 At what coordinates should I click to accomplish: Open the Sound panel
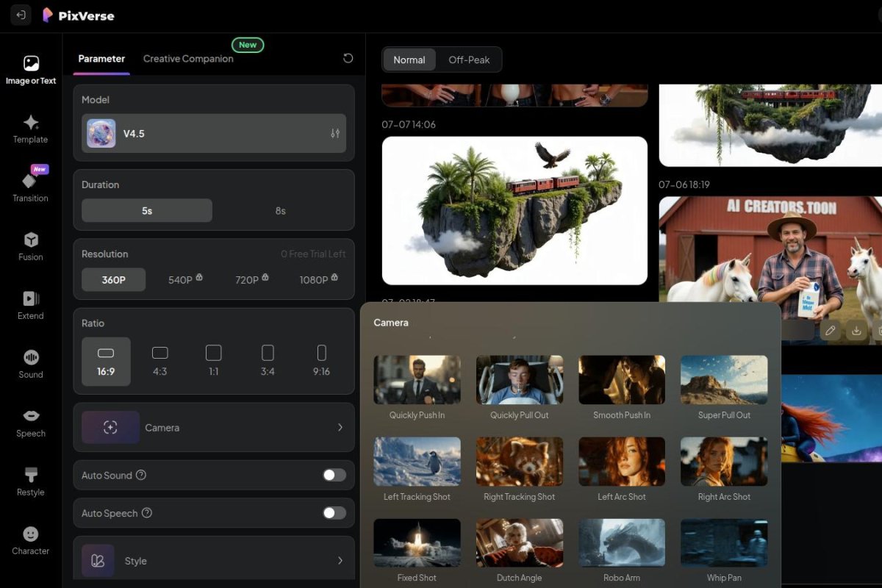click(x=30, y=365)
